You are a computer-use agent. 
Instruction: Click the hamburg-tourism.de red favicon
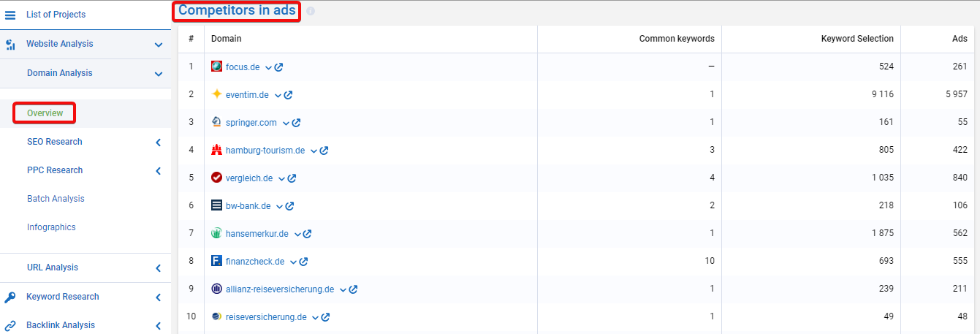point(216,150)
